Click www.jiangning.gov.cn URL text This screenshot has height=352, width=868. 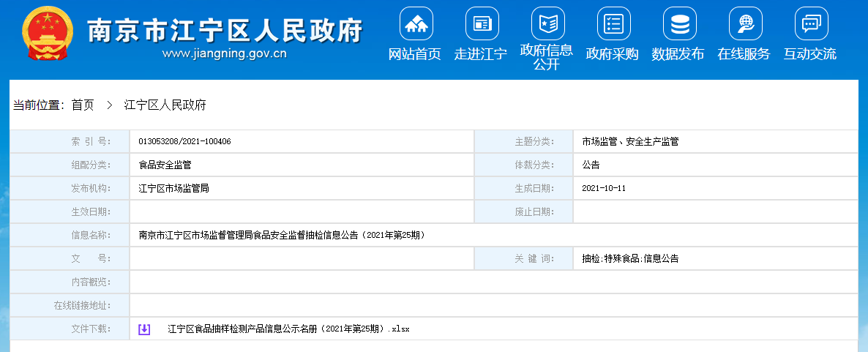[225, 54]
